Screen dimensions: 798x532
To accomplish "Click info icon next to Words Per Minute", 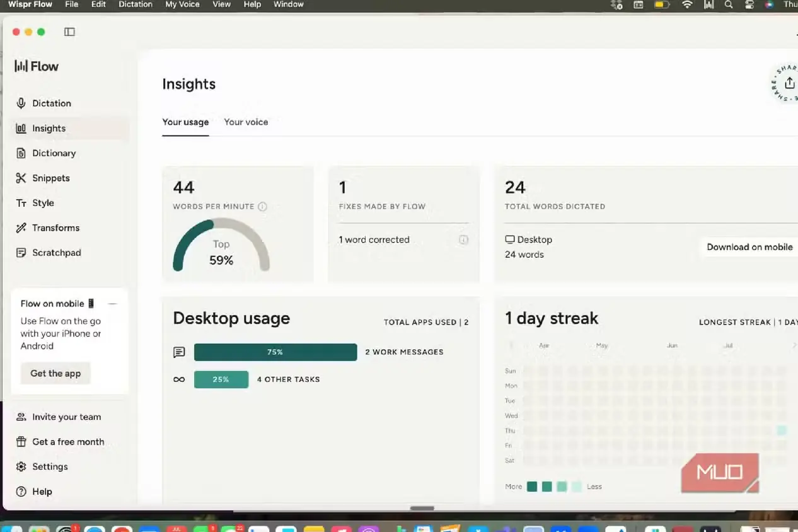I will [262, 207].
